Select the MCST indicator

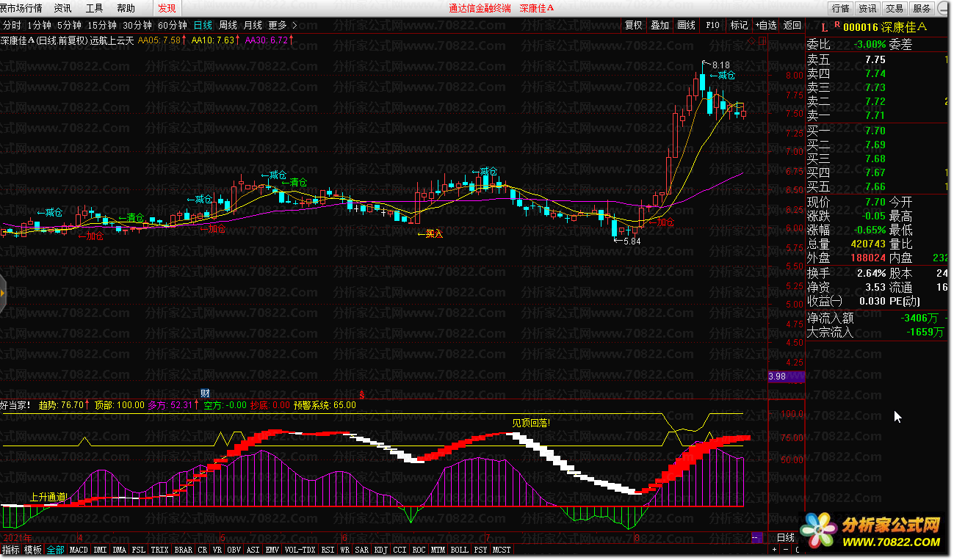[x=502, y=550]
